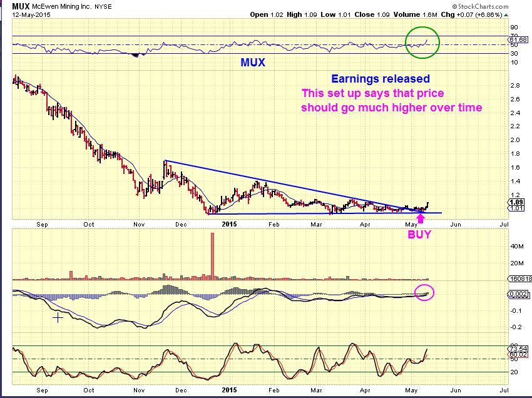Click the green up-triangle beside the change value
The width and height of the screenshot is (532, 398).
point(506,15)
